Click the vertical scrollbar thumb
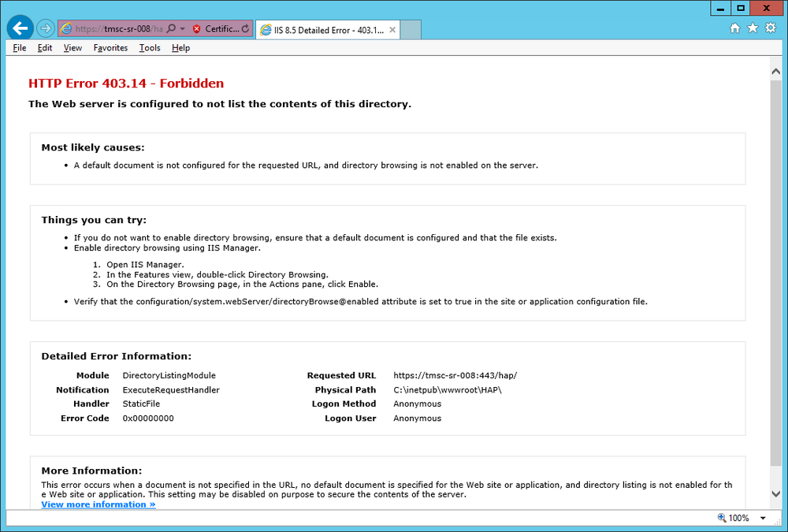This screenshot has width=788, height=532. click(776, 273)
